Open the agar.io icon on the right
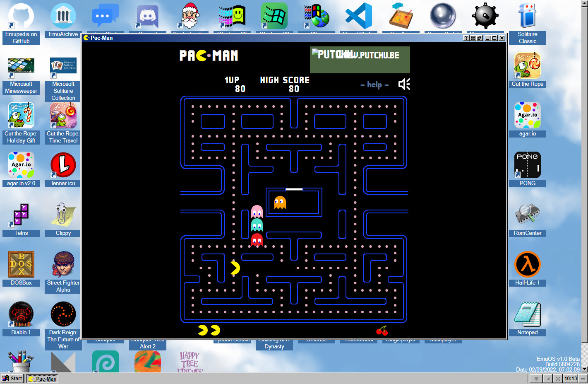Screen dimensions: 588x384 pos(528,119)
